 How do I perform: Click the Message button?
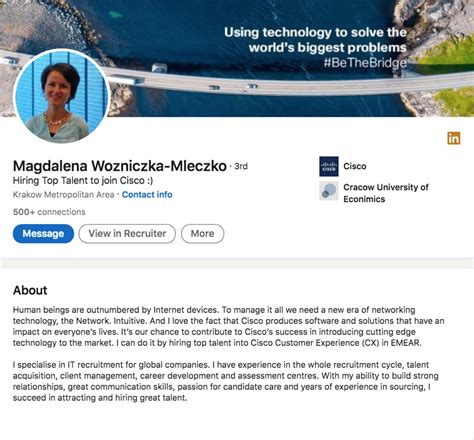pos(43,234)
